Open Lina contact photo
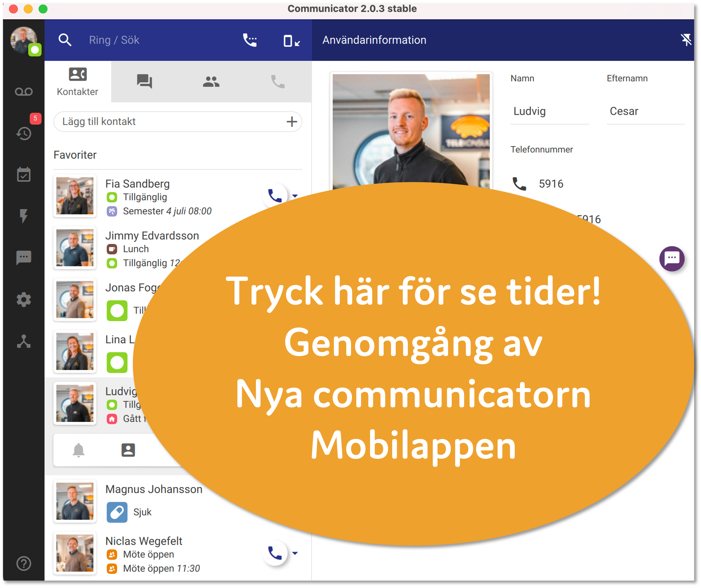This screenshot has height=588, width=701. [x=75, y=351]
